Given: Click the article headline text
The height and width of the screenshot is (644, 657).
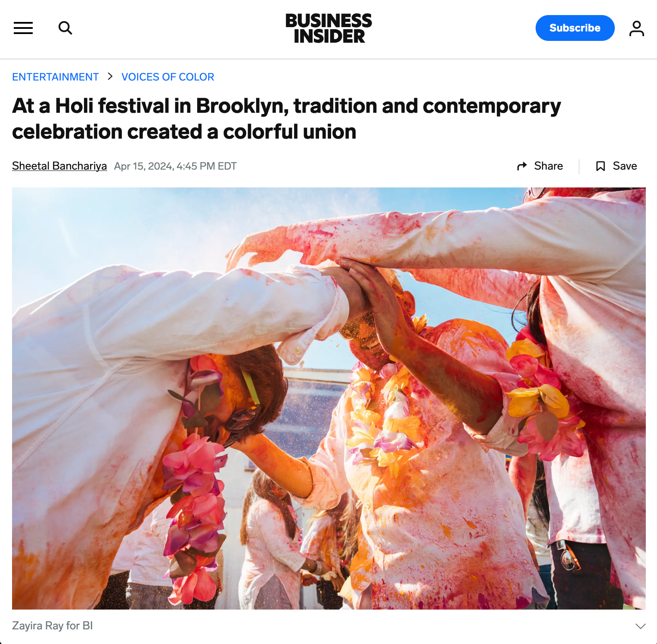Looking at the screenshot, I should pos(286,119).
